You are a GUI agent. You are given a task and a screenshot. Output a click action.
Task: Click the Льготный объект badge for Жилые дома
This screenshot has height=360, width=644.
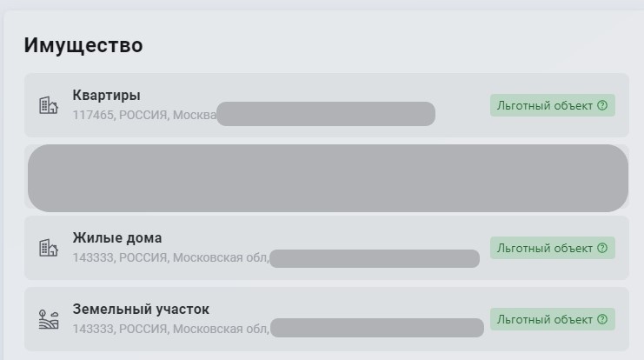tap(553, 248)
